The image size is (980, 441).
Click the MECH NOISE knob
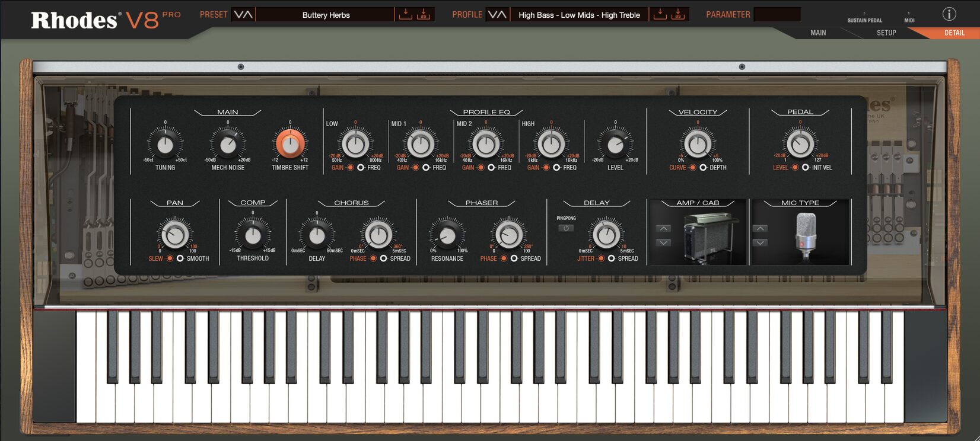point(228,144)
